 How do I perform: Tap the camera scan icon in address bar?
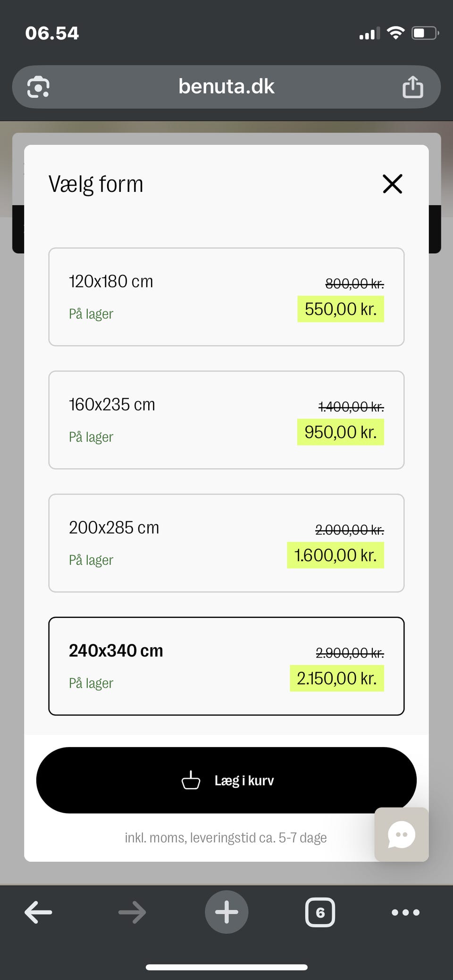(x=38, y=87)
